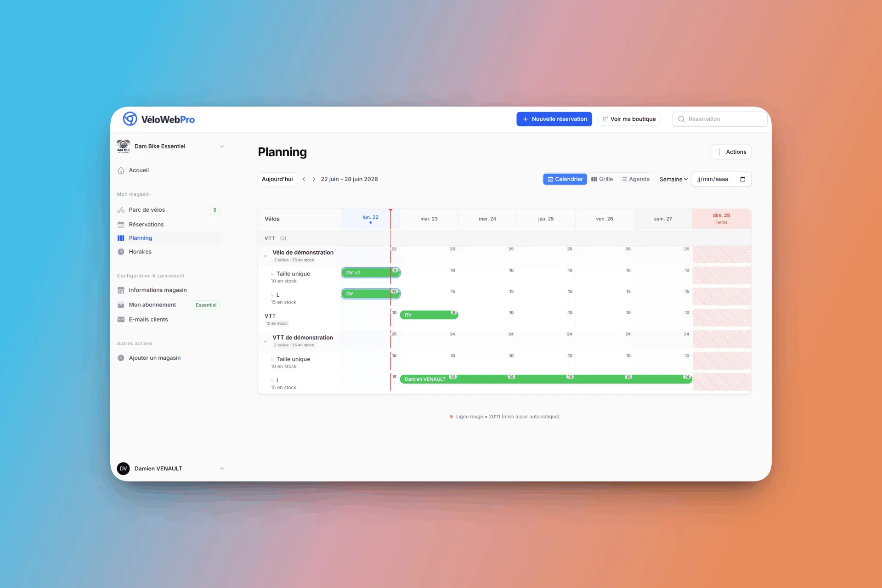The image size is (882, 588).
Task: Open E-mails clients page
Action: pyautogui.click(x=148, y=320)
